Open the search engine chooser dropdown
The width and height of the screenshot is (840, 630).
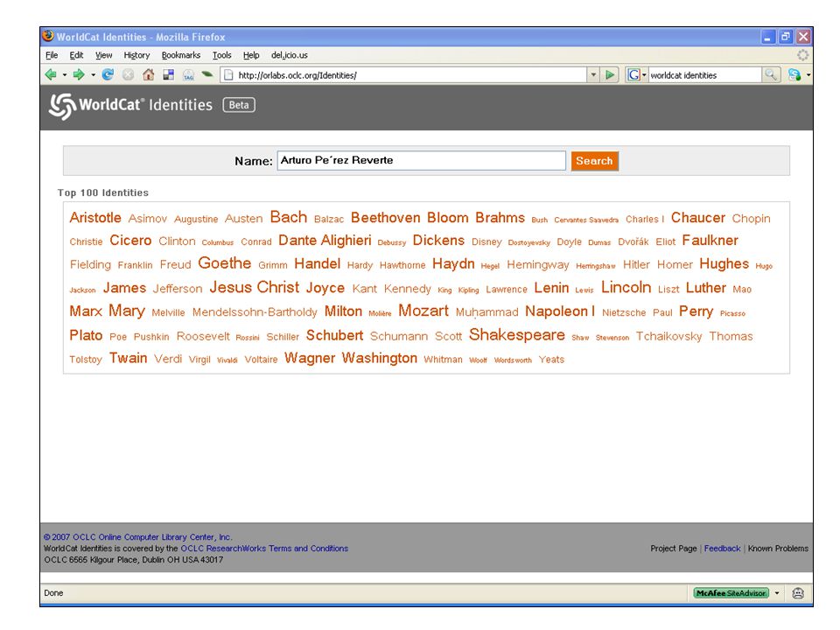tap(644, 75)
